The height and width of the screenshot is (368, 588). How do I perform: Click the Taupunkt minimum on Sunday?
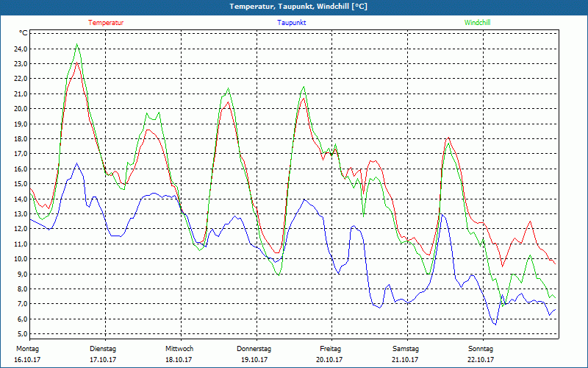tap(495, 325)
